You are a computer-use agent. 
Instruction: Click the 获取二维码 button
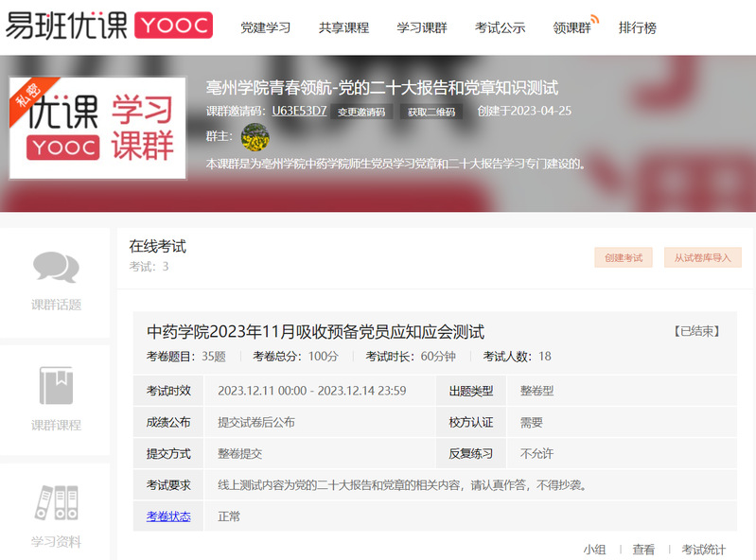pyautogui.click(x=431, y=112)
